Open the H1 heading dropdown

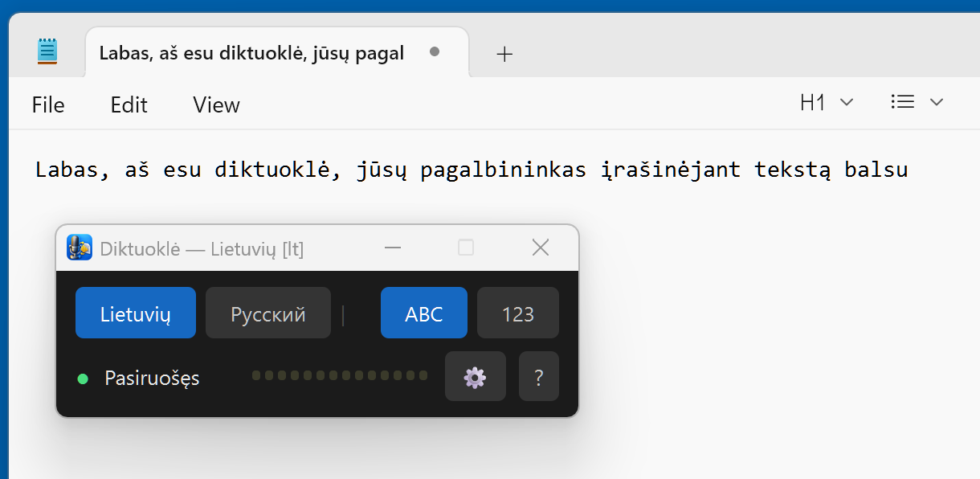click(x=827, y=102)
